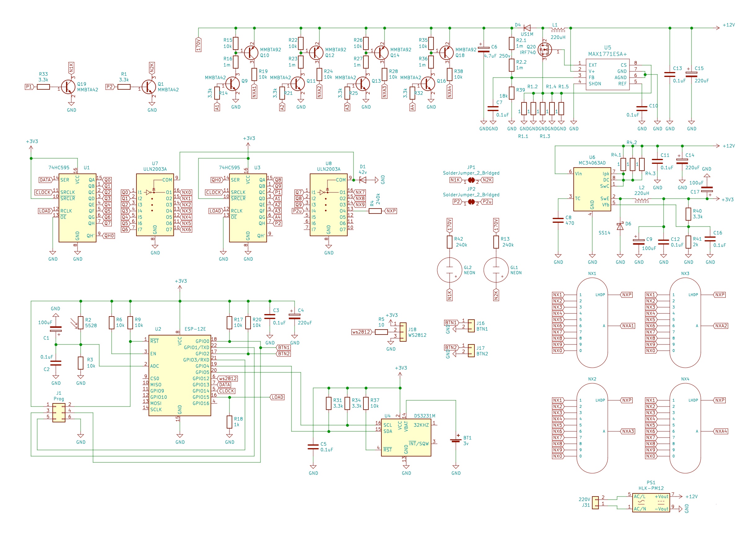Select the ESP-12E U2 module symbol

coord(180,375)
